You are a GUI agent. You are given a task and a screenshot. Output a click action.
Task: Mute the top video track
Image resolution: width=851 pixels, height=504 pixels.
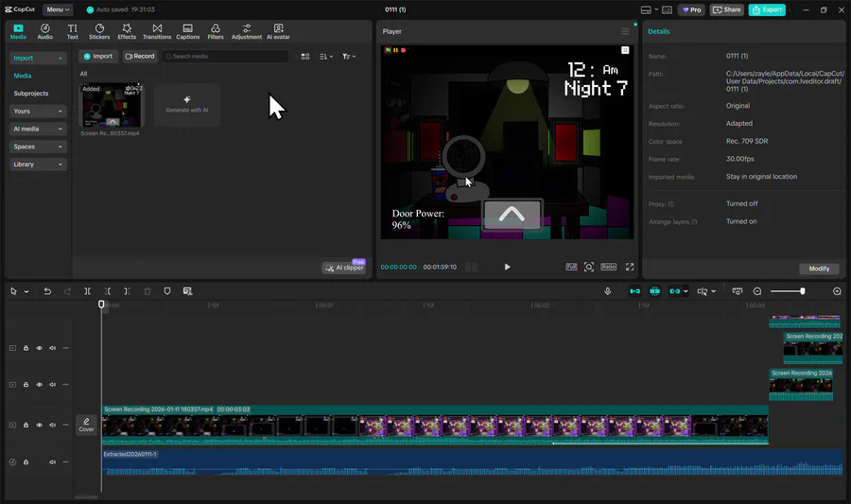[53, 348]
